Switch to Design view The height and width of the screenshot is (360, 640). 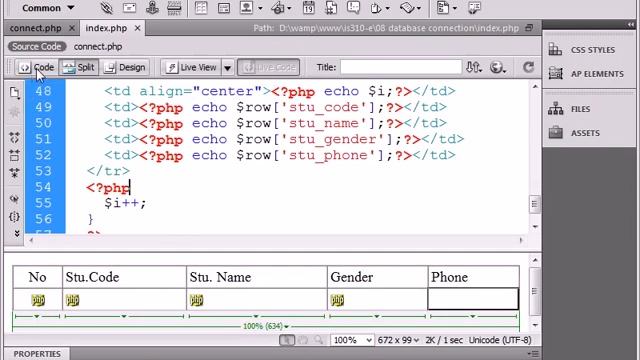coord(125,67)
